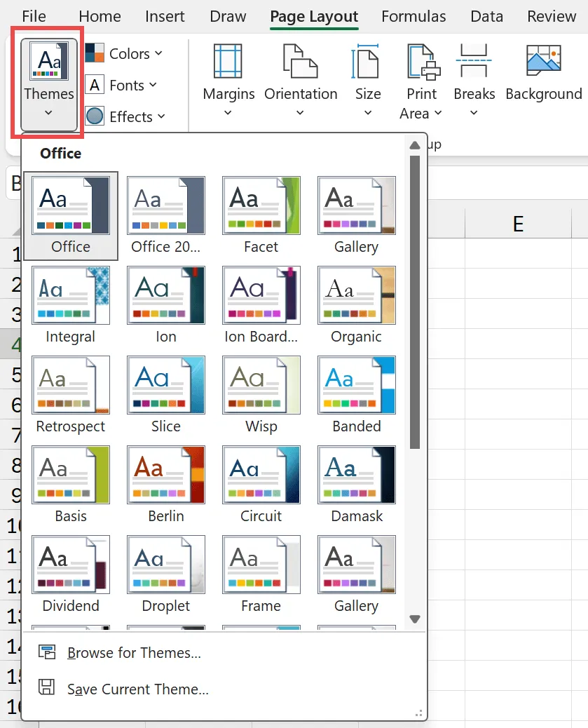The width and height of the screenshot is (588, 728).
Task: Select column E header
Action: tap(518, 223)
